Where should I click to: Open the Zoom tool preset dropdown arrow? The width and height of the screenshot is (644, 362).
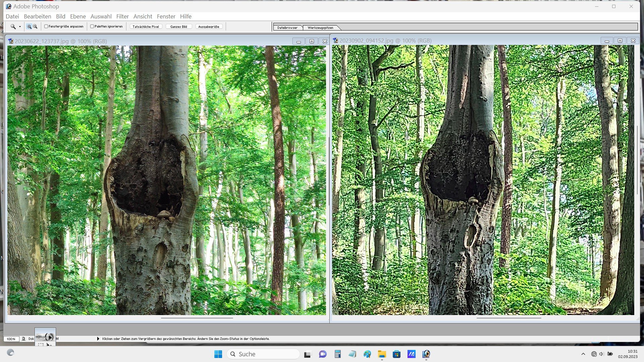pyautogui.click(x=20, y=27)
